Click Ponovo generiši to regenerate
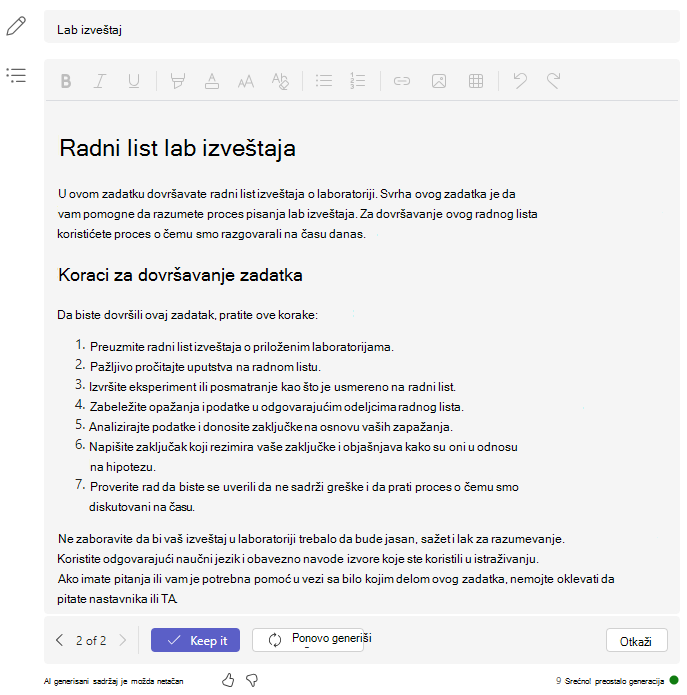 (308, 640)
